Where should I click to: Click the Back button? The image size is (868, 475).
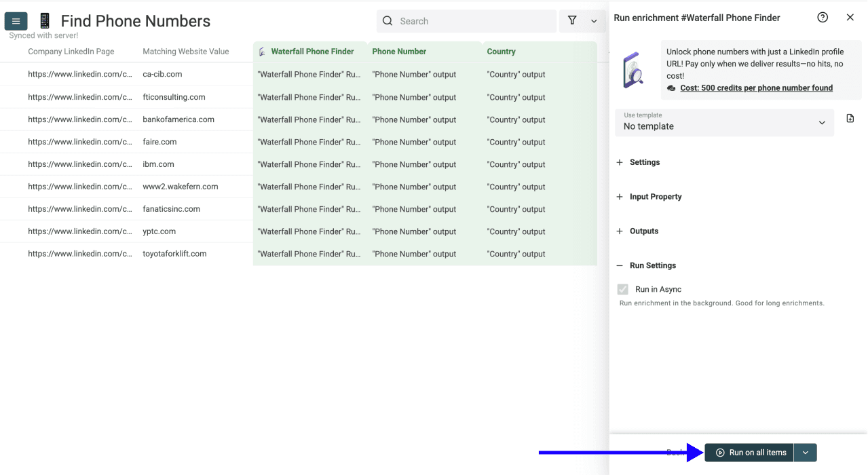676,452
